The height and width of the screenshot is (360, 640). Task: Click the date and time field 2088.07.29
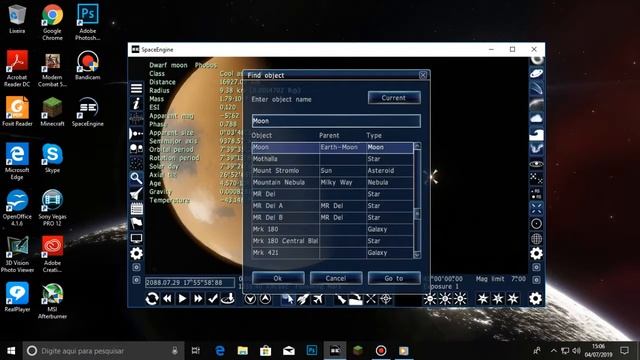tap(190, 282)
